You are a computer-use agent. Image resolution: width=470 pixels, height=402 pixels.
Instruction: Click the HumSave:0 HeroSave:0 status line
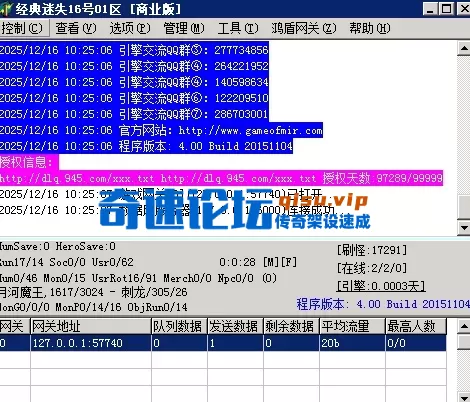tap(58, 247)
